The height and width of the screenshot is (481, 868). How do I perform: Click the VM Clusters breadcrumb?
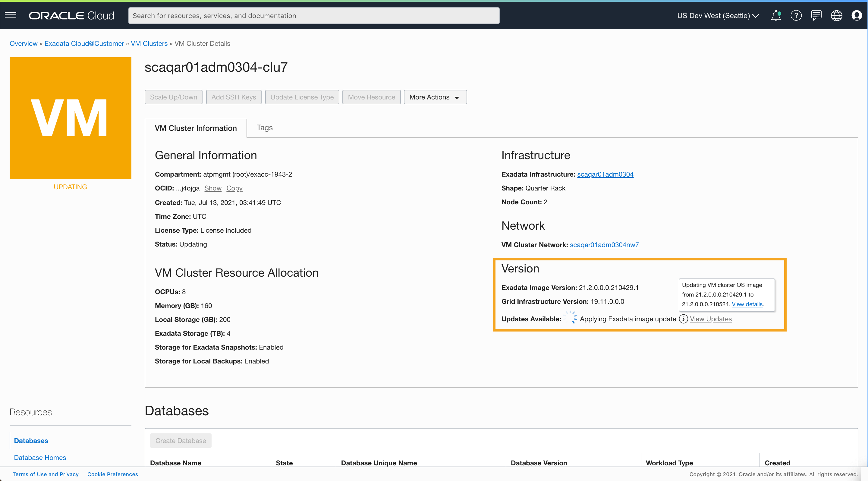[x=149, y=43]
